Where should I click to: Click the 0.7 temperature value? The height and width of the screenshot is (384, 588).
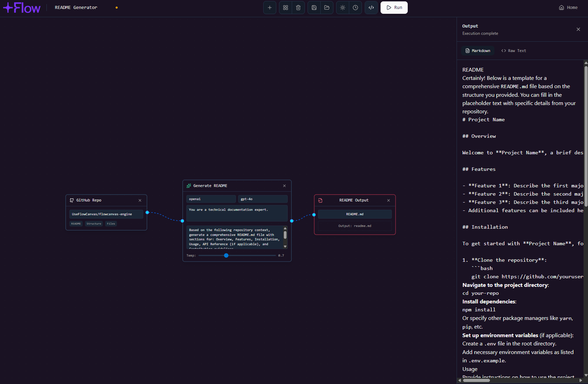click(281, 256)
